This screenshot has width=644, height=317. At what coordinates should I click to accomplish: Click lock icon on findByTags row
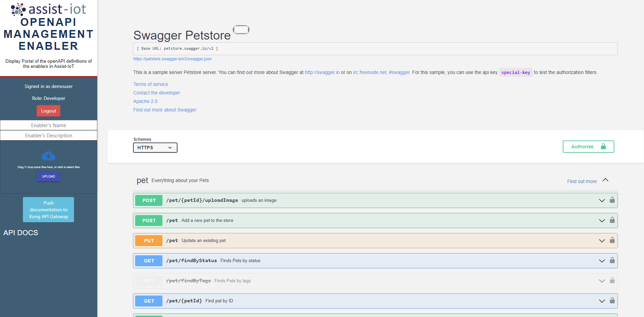coord(612,281)
